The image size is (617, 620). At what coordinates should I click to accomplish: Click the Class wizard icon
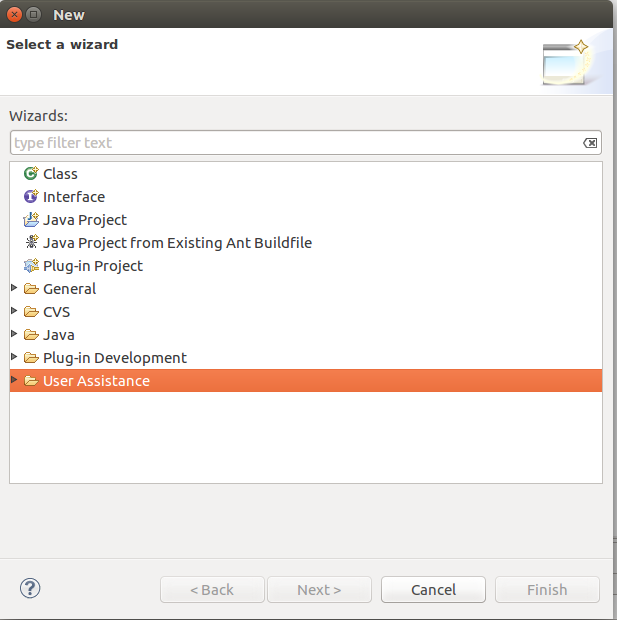(x=31, y=174)
